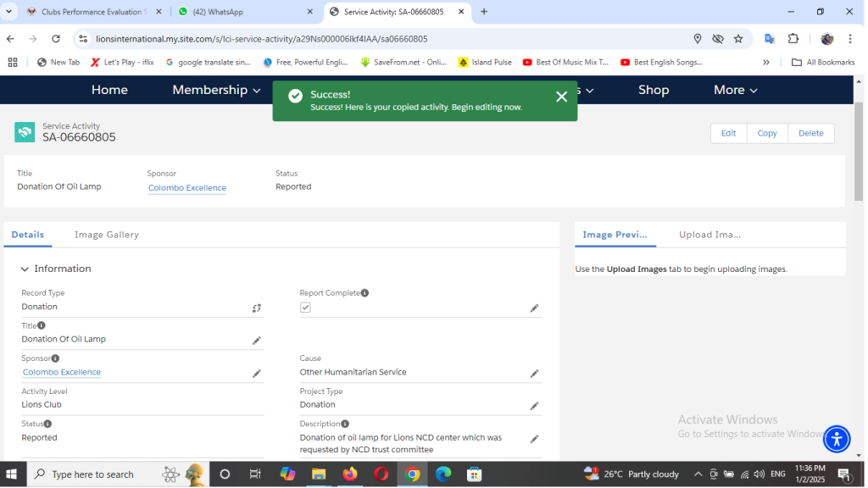Open taskbar volume speaker icon
Viewport: 868px width, 488px height.
point(760,474)
